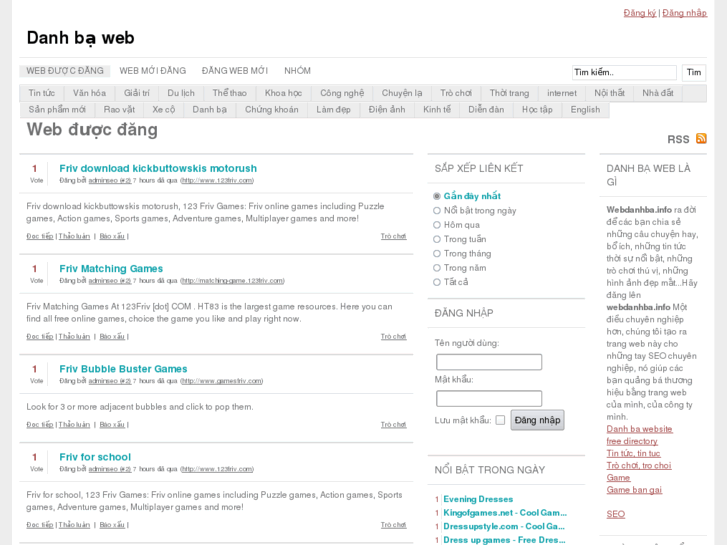Viewport: 727px width, 545px height.
Task: Select the 'Điện ảnh' category
Action: (387, 109)
